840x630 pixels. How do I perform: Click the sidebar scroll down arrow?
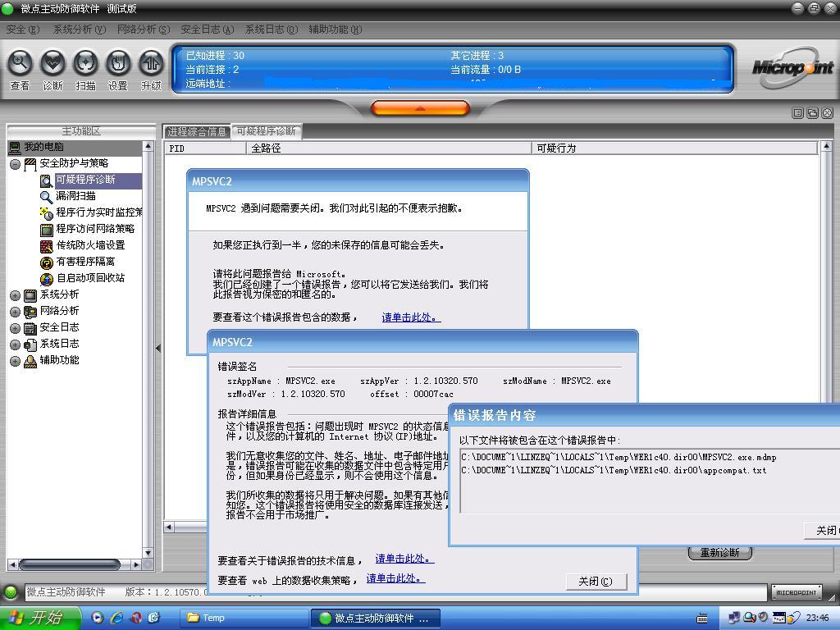148,552
